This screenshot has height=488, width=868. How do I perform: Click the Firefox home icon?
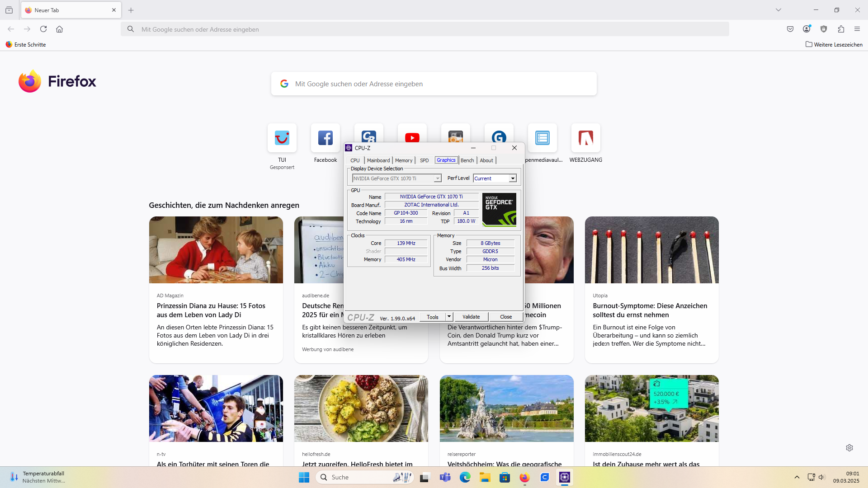[59, 29]
